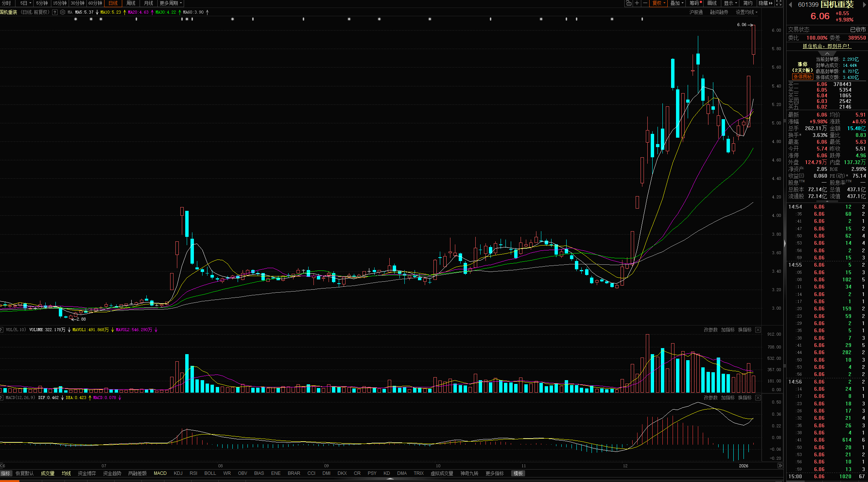The width and height of the screenshot is (868, 482).
Task: Select the KDJ indicator tab
Action: tap(178, 473)
